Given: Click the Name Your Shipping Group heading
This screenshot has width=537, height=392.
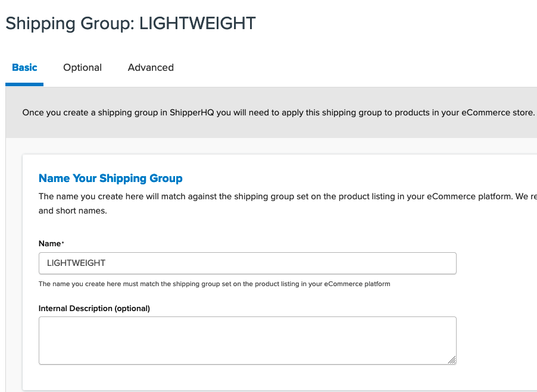Looking at the screenshot, I should (110, 178).
